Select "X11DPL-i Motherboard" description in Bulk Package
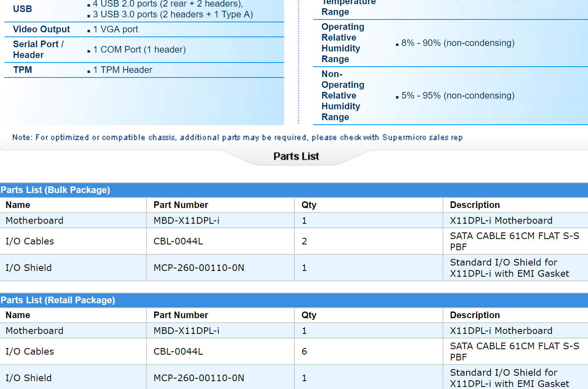Image resolution: width=588 pixels, height=389 pixels. point(501,221)
